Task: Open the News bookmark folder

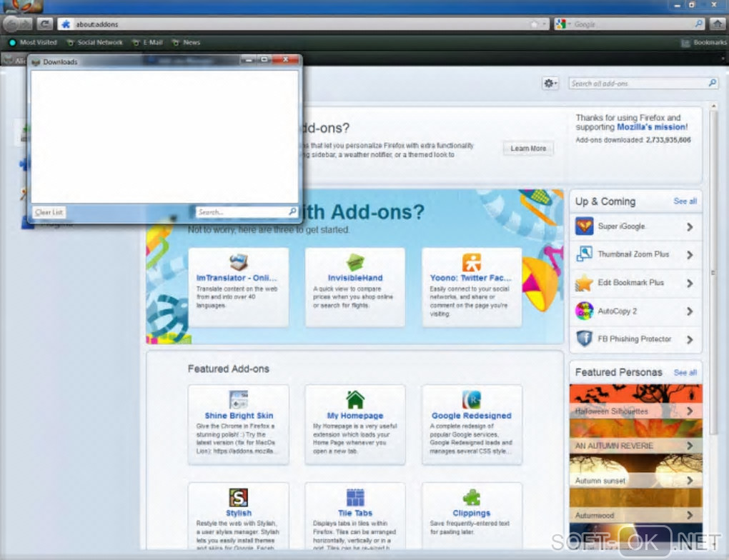Action: pos(186,42)
